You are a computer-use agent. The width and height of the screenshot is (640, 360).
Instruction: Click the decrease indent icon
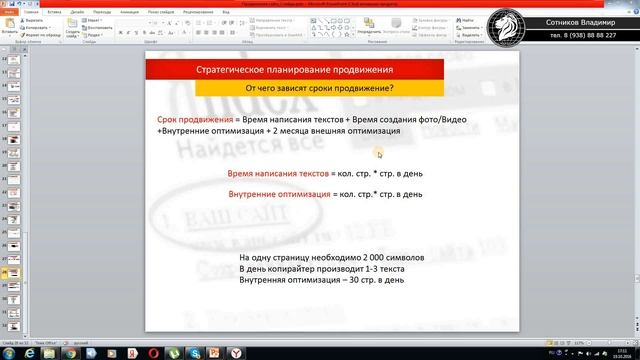pos(224,23)
